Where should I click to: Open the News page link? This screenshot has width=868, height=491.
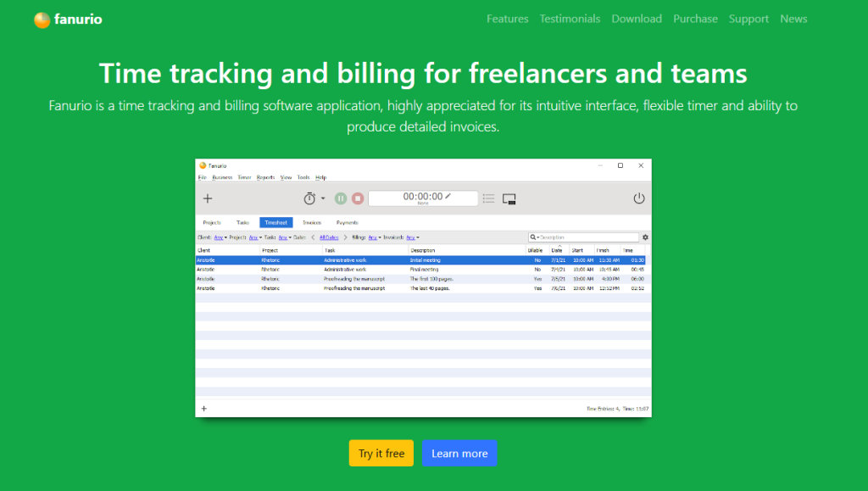793,19
